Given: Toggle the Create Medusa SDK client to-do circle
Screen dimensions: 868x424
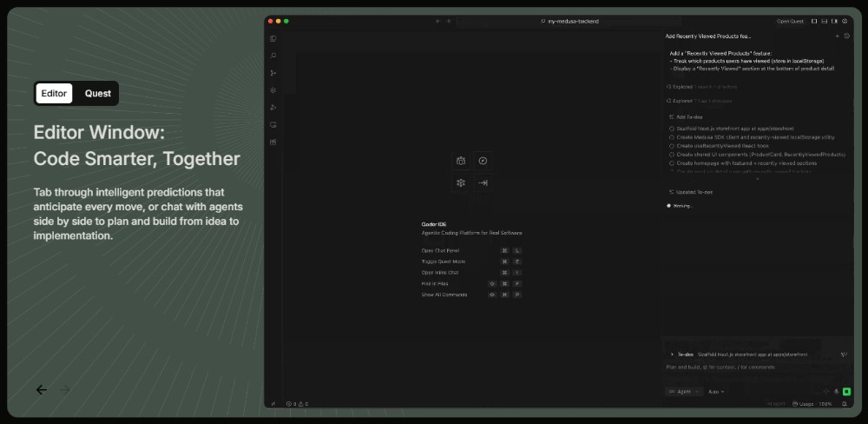Looking at the screenshot, I should (672, 137).
